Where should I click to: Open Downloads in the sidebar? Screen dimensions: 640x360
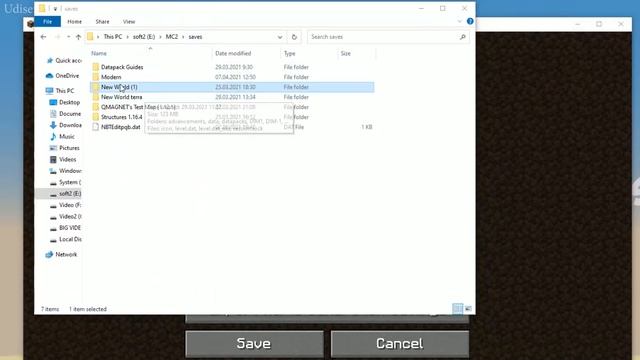(70, 125)
